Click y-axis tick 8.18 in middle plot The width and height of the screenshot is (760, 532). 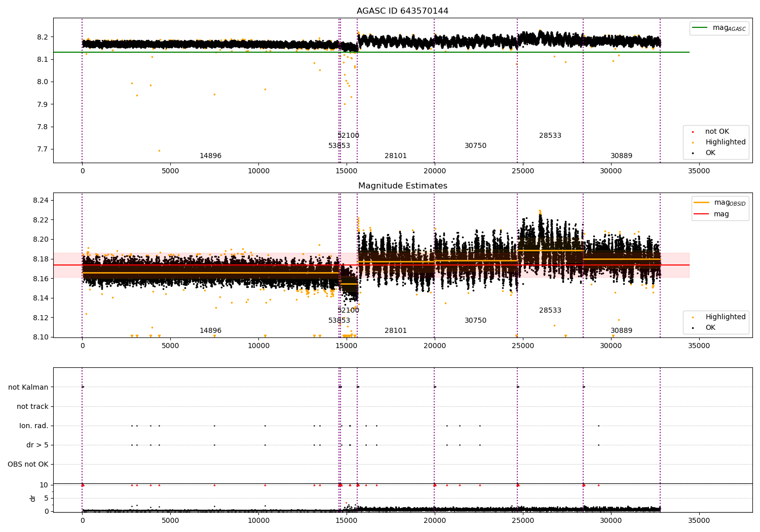click(41, 259)
